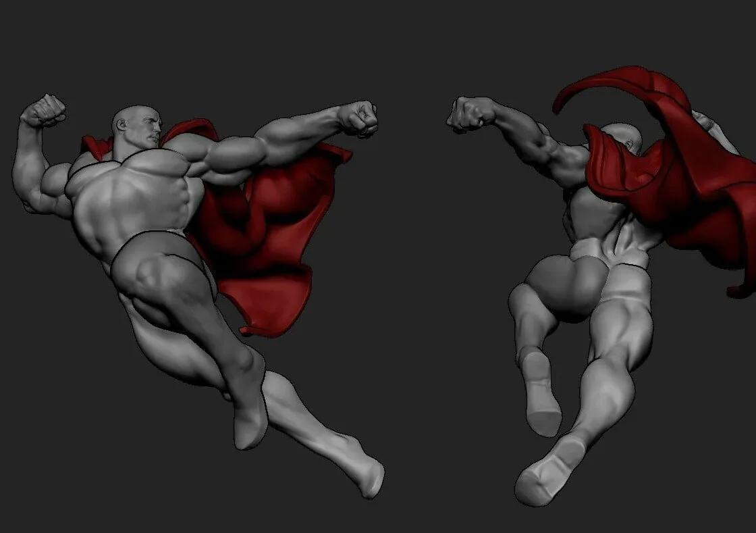Click the front-view figure's extended punching fist
Viewport: 756px width, 533px height.
(x=358, y=119)
